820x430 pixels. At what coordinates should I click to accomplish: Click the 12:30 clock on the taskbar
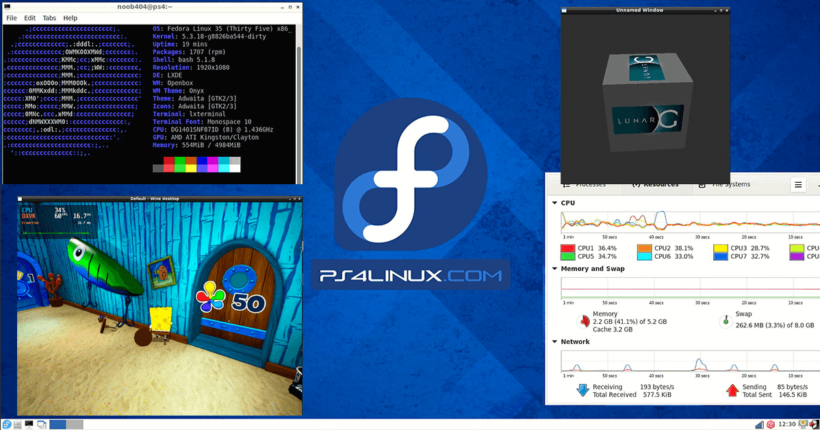787,424
